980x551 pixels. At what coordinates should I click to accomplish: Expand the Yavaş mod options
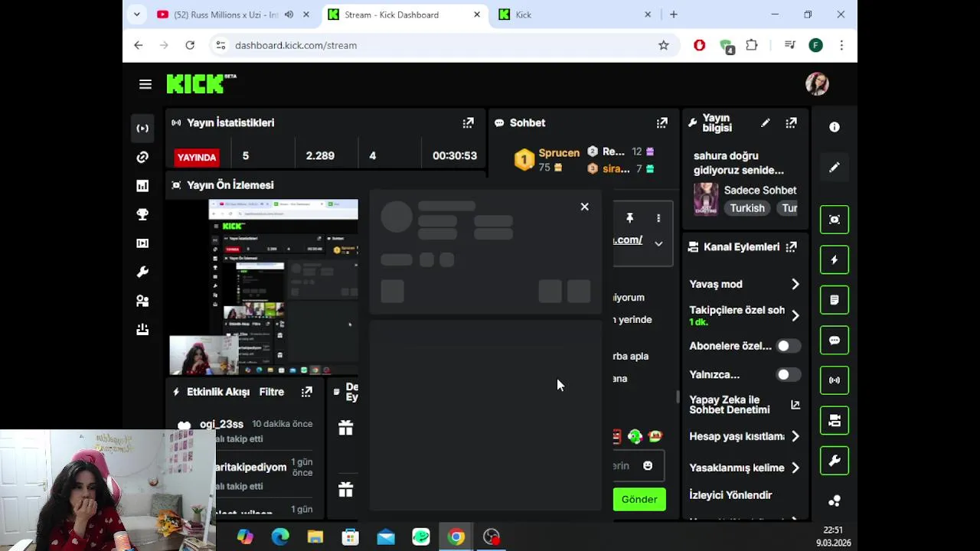[795, 284]
